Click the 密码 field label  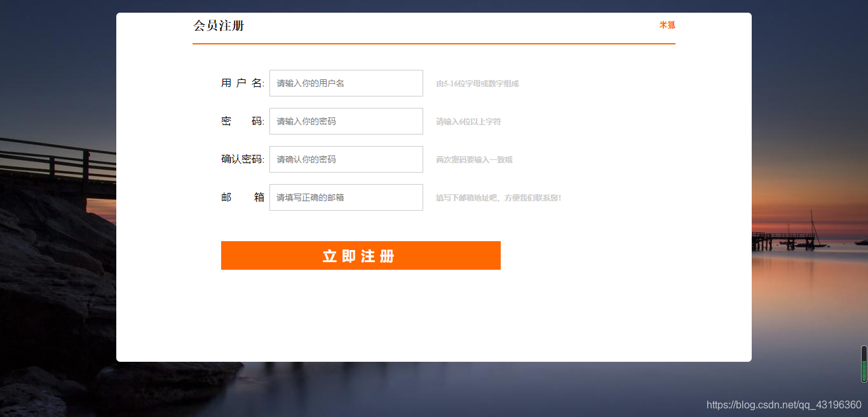click(243, 121)
